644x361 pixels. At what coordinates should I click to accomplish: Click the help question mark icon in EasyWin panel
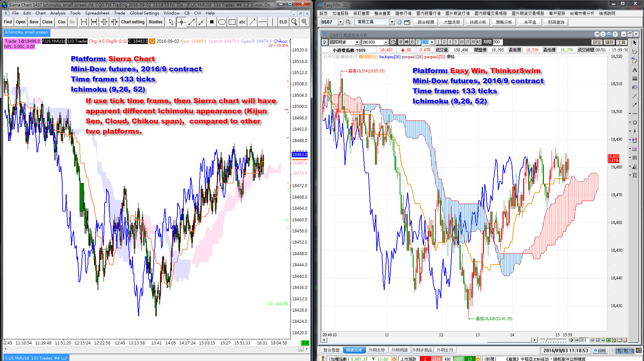pos(615,34)
